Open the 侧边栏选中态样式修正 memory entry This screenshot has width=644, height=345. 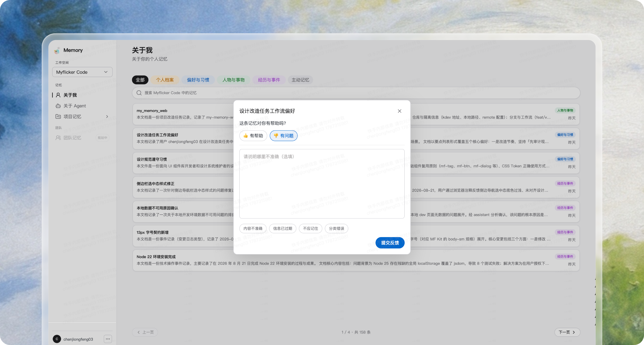pyautogui.click(x=356, y=187)
